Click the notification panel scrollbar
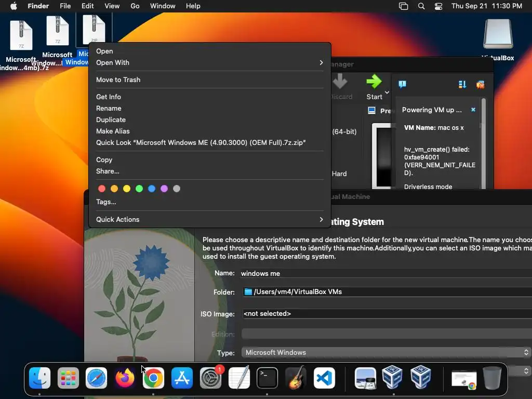This screenshot has width=532, height=399. tap(484, 143)
